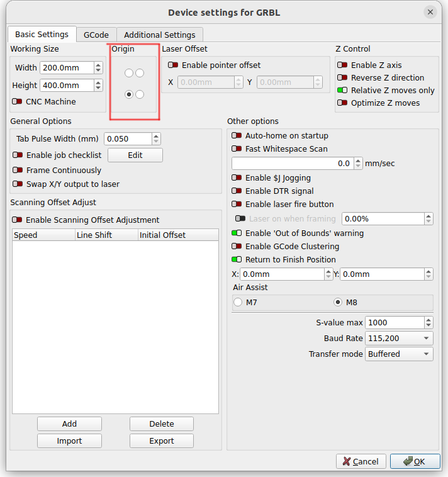Select M8 air assist option

click(338, 303)
